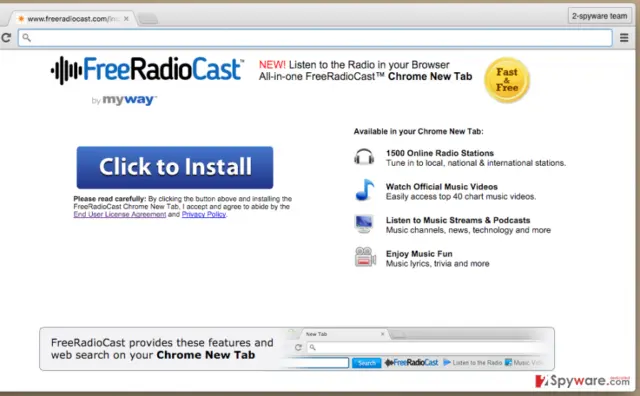This screenshot has height=396, width=640.
Task: Click the blue music note icon
Action: click(364, 190)
